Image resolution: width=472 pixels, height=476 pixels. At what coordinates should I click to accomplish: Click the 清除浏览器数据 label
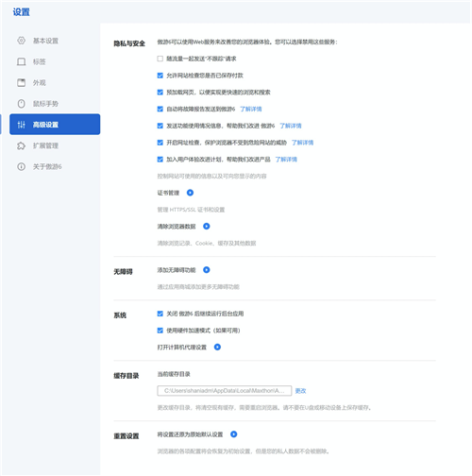coord(177,226)
